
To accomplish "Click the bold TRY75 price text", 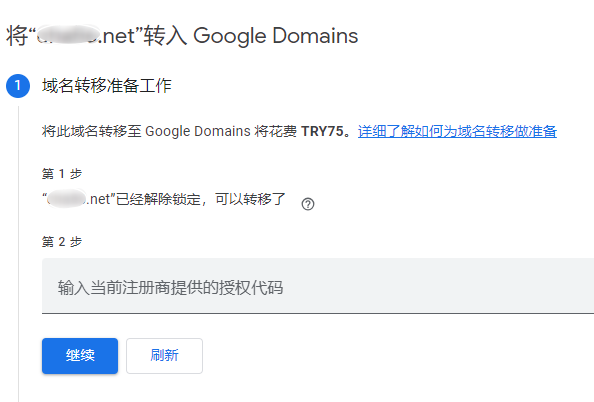I will click(x=322, y=131).
